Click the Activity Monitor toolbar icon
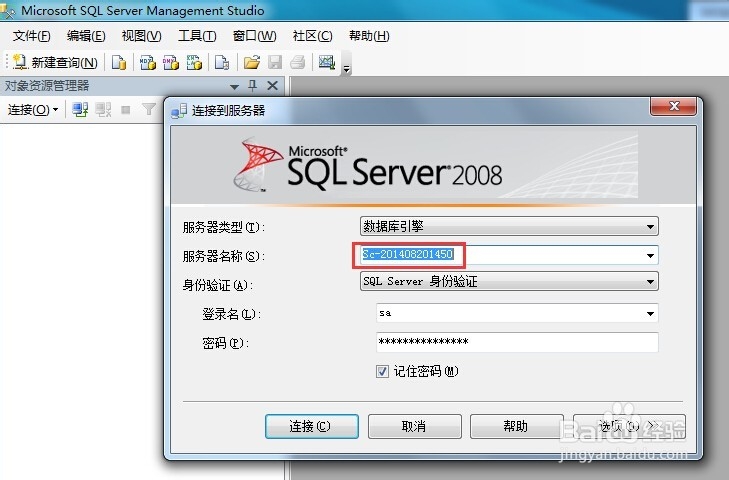The height and width of the screenshot is (480, 729). click(326, 62)
